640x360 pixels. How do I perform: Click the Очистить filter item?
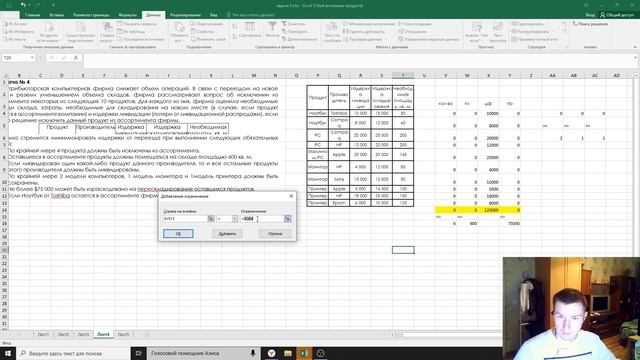(293, 24)
